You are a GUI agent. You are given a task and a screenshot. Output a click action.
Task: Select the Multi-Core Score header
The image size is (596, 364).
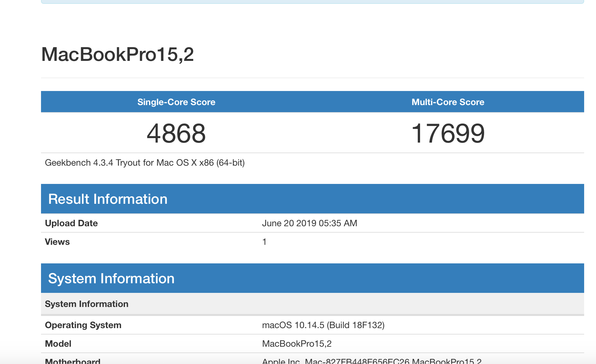coord(448,102)
